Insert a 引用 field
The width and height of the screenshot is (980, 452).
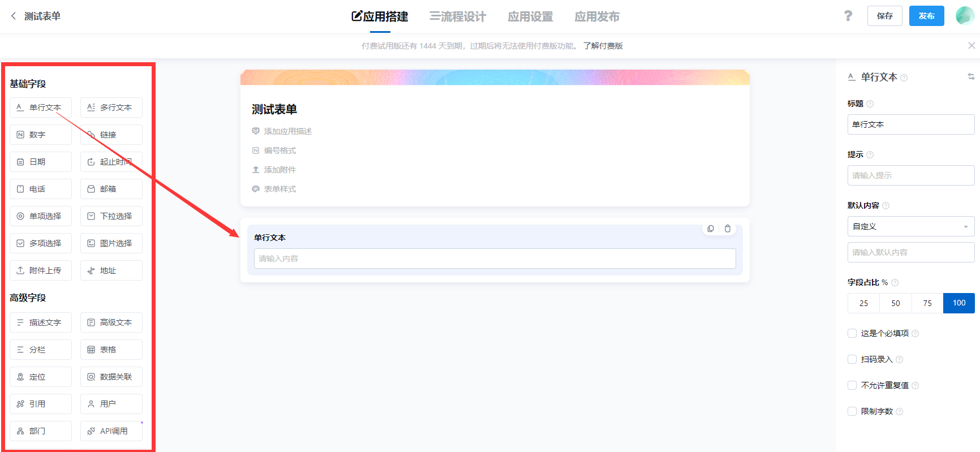click(41, 404)
